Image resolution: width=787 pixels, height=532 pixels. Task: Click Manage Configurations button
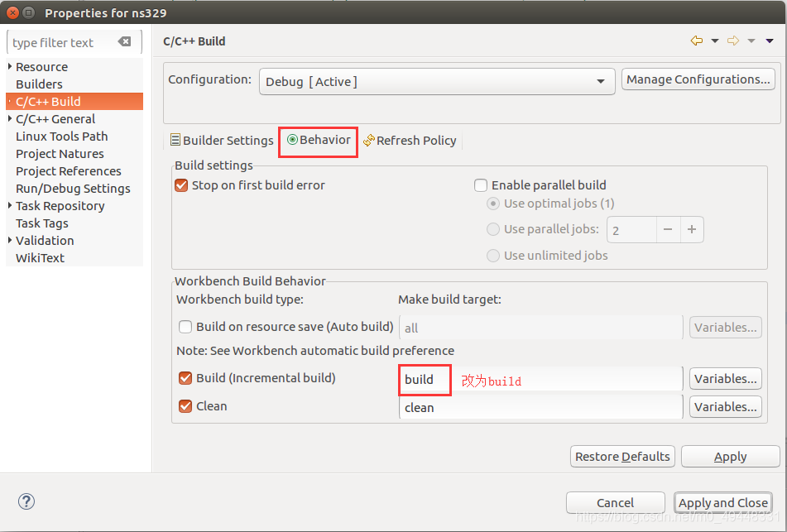(x=698, y=79)
